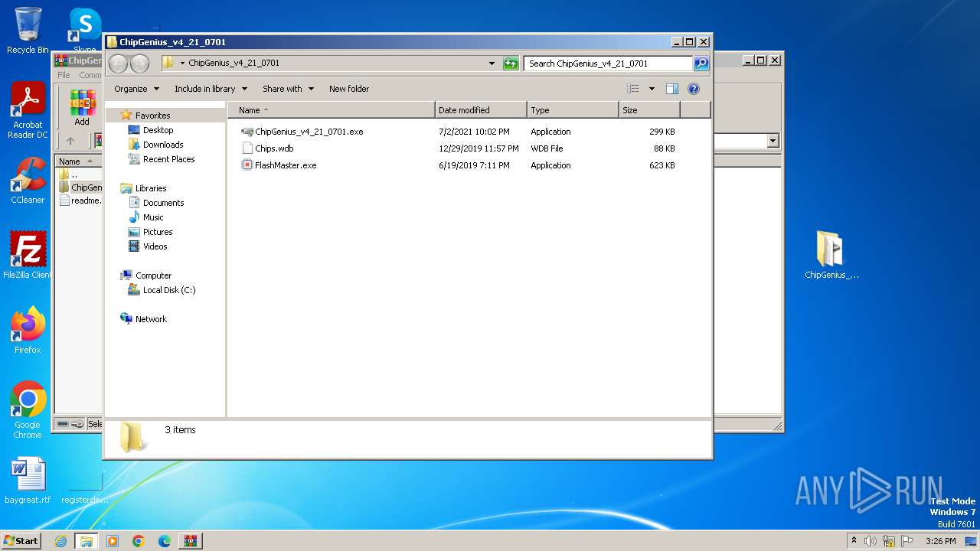Click the WinRAR up-one-level arrow button
The height and width of the screenshot is (551, 980).
click(x=70, y=141)
